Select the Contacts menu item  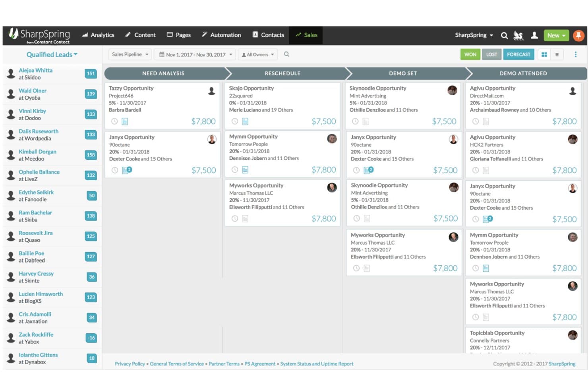(x=269, y=35)
